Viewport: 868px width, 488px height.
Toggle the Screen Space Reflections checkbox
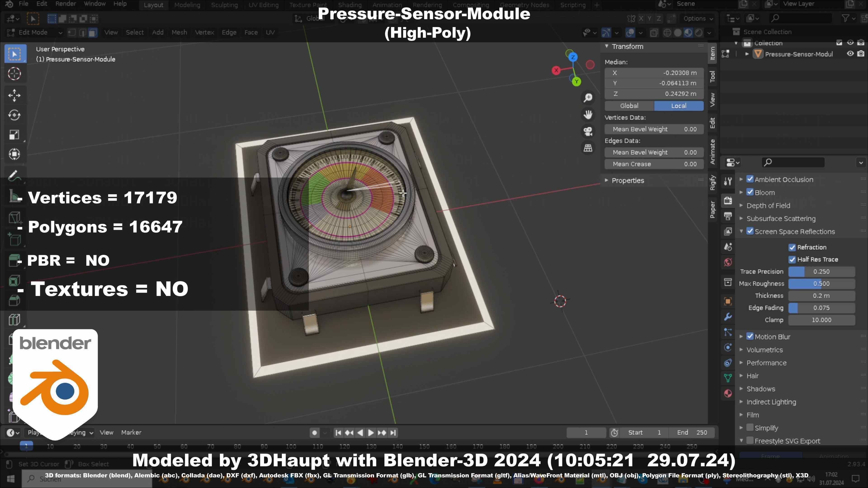(750, 231)
